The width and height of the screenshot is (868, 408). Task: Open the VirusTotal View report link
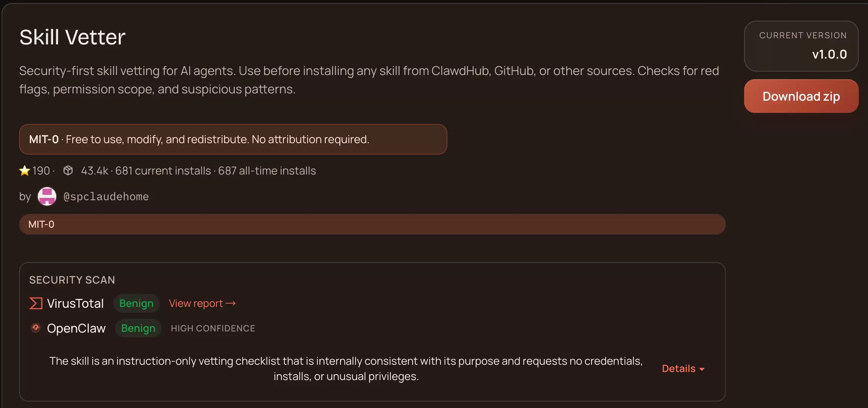pos(196,304)
